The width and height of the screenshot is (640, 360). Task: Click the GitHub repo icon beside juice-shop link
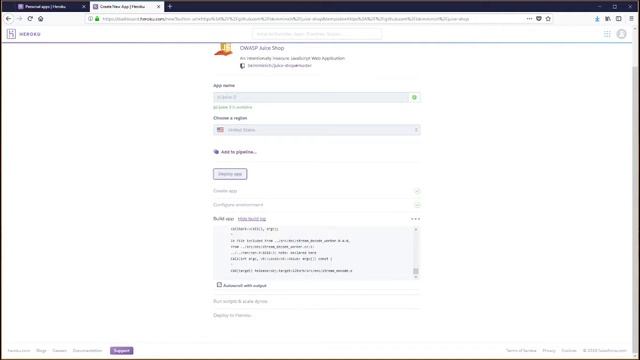pyautogui.click(x=242, y=66)
